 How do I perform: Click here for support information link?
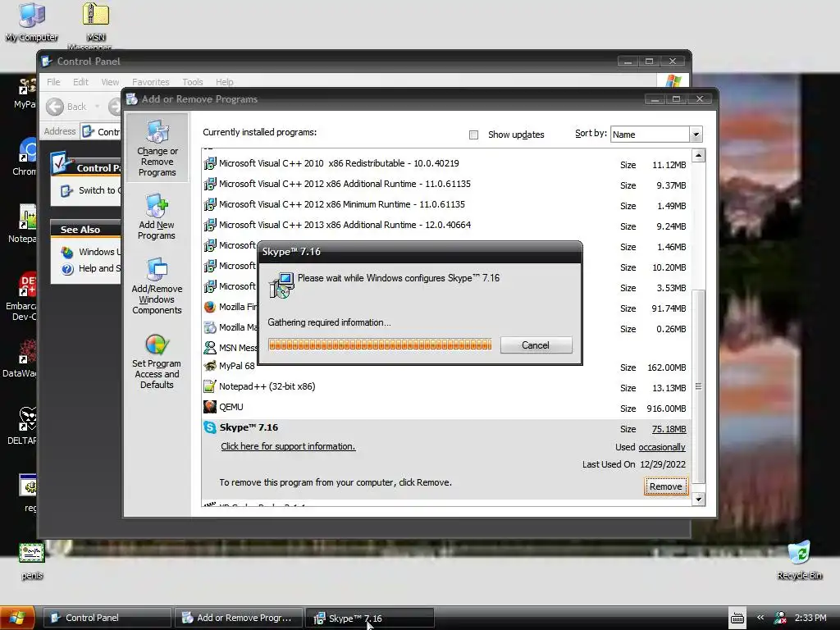click(288, 446)
